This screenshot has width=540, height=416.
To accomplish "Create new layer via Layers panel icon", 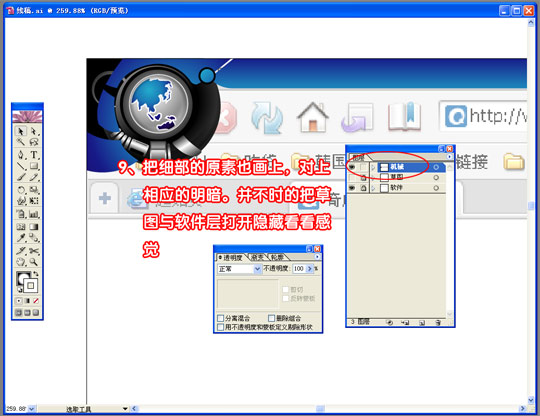I will [x=422, y=323].
